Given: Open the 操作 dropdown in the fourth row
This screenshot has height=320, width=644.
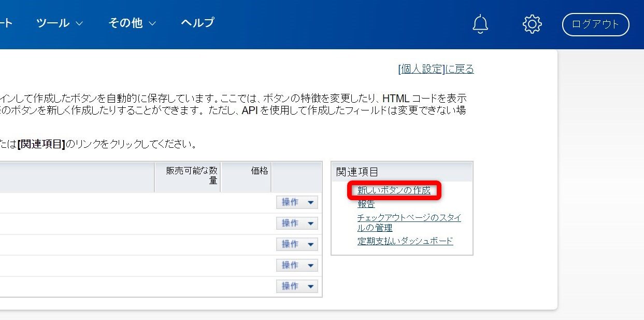Looking at the screenshot, I should [x=297, y=265].
